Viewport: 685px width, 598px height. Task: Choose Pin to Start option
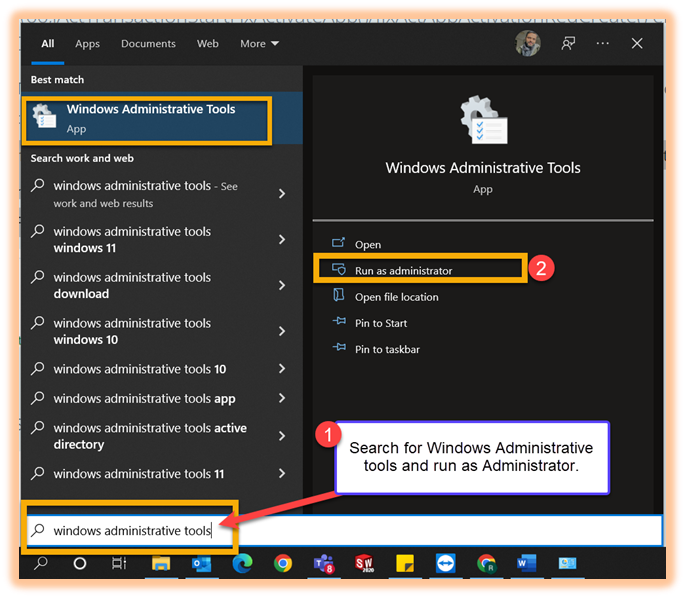click(x=381, y=323)
